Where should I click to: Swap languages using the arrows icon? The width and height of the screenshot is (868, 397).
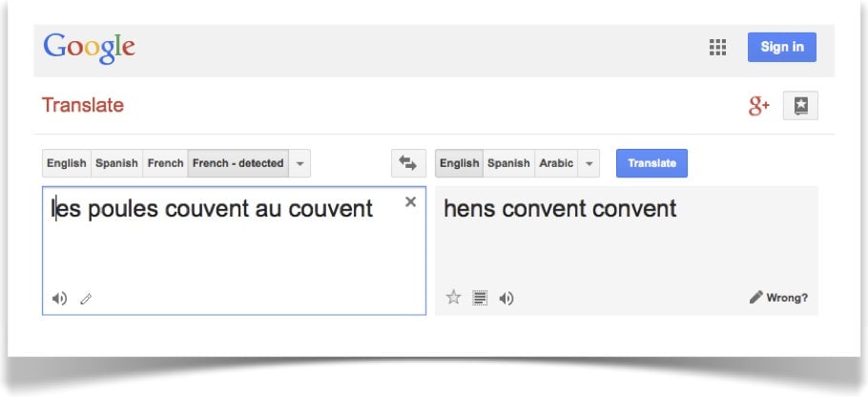[408, 163]
